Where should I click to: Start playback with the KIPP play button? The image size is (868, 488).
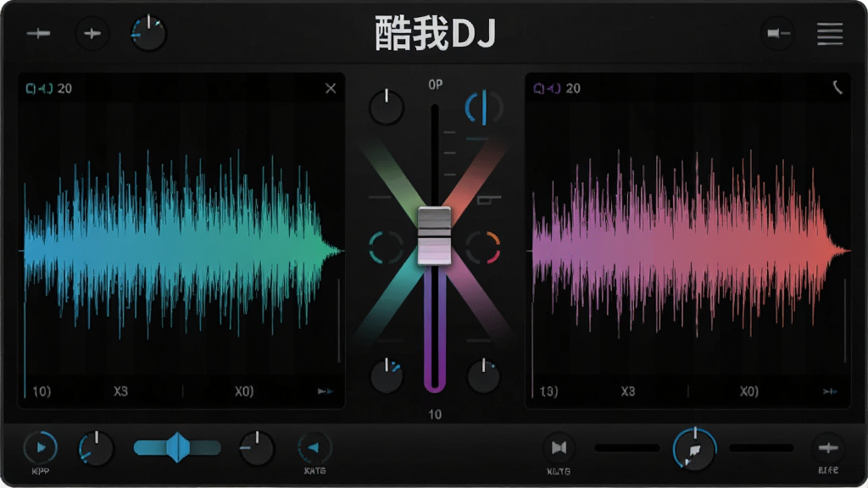click(x=41, y=447)
